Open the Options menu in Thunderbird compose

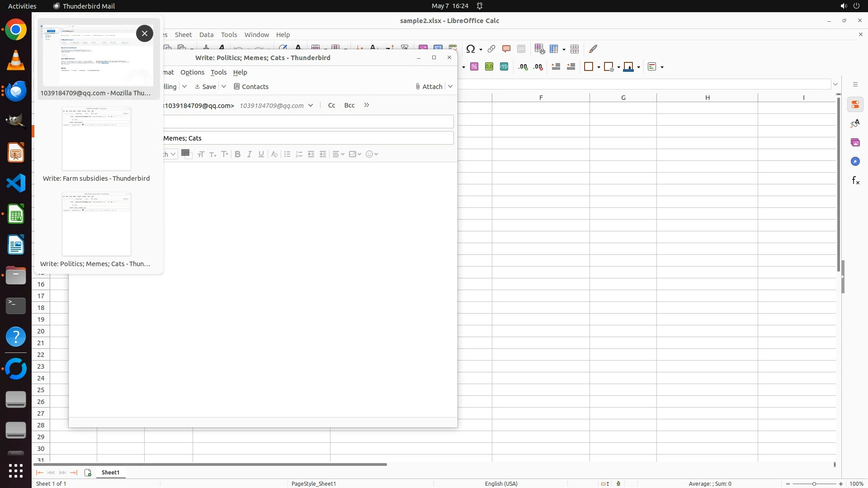[x=192, y=72]
